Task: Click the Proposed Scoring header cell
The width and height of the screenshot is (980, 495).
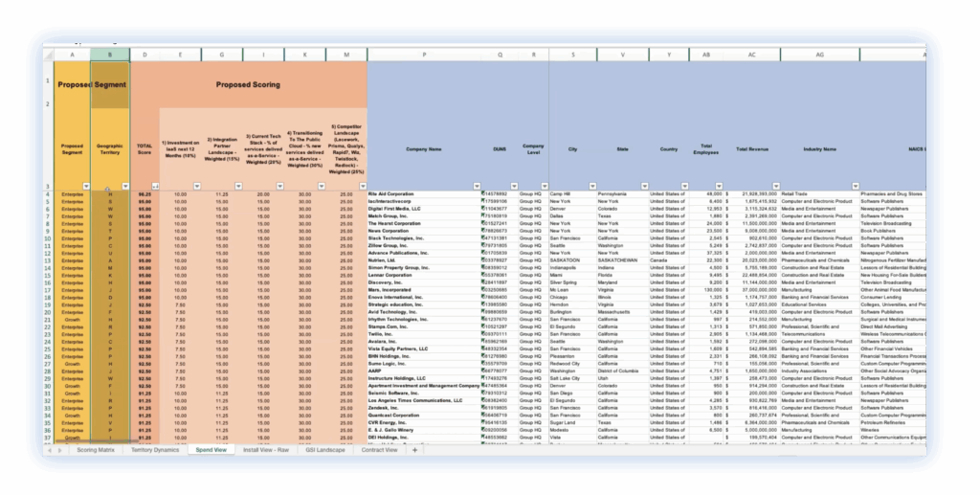Action: [x=248, y=84]
